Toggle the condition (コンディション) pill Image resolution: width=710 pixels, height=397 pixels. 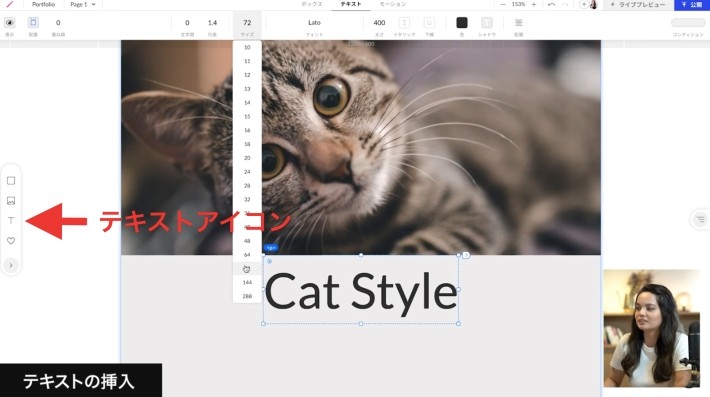click(688, 23)
